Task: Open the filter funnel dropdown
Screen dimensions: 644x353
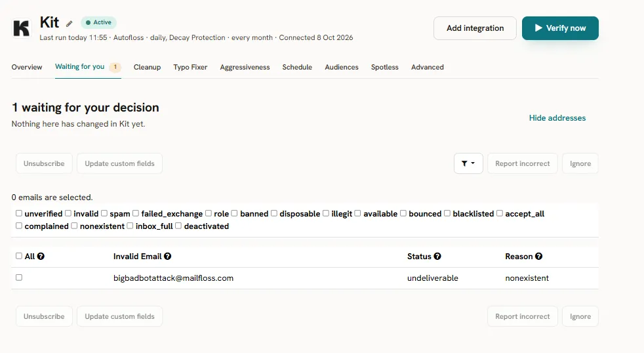Action: point(468,163)
